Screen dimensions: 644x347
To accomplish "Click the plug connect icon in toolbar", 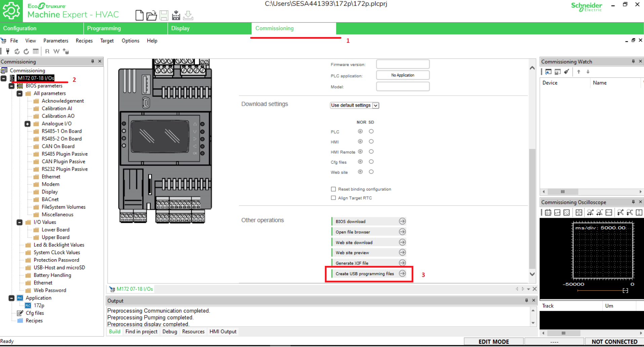I will [8, 51].
